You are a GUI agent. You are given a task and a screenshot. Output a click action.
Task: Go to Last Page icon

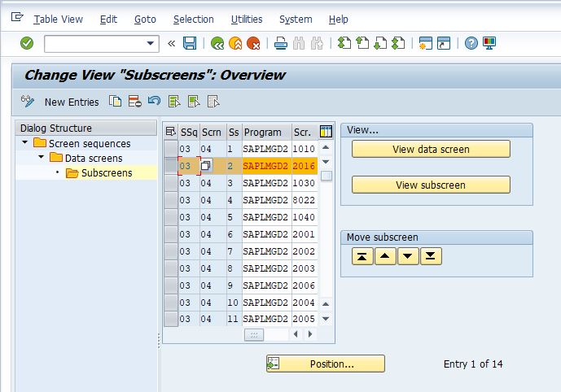pos(398,43)
